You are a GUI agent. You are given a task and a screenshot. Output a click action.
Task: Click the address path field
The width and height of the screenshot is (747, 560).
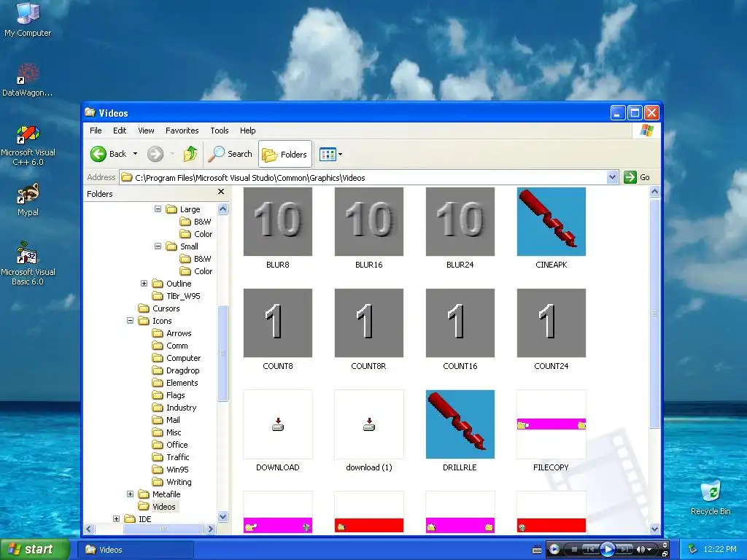pos(364,178)
